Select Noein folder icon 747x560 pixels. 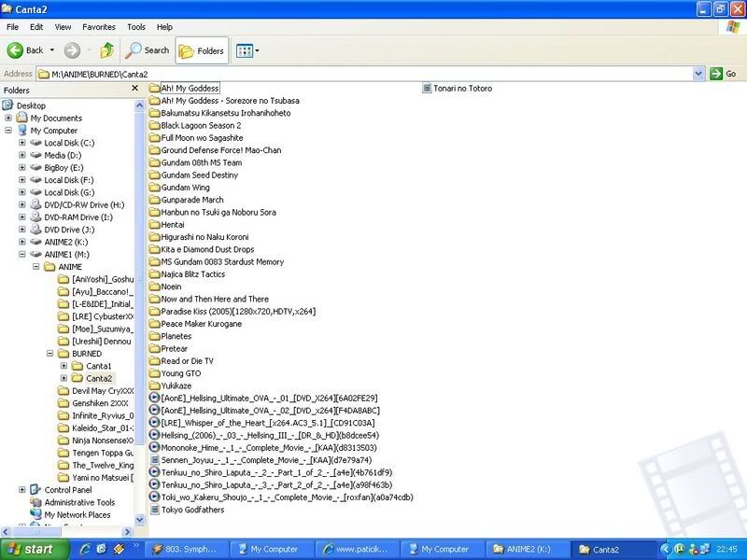[x=154, y=287]
